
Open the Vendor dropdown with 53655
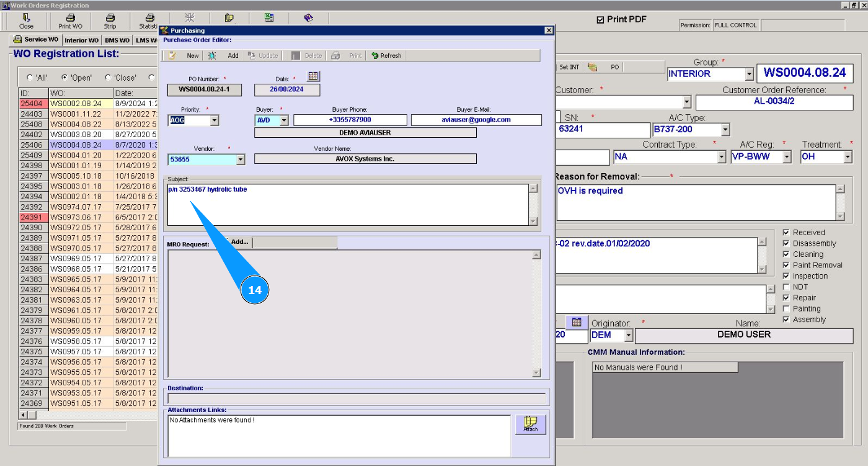(241, 159)
